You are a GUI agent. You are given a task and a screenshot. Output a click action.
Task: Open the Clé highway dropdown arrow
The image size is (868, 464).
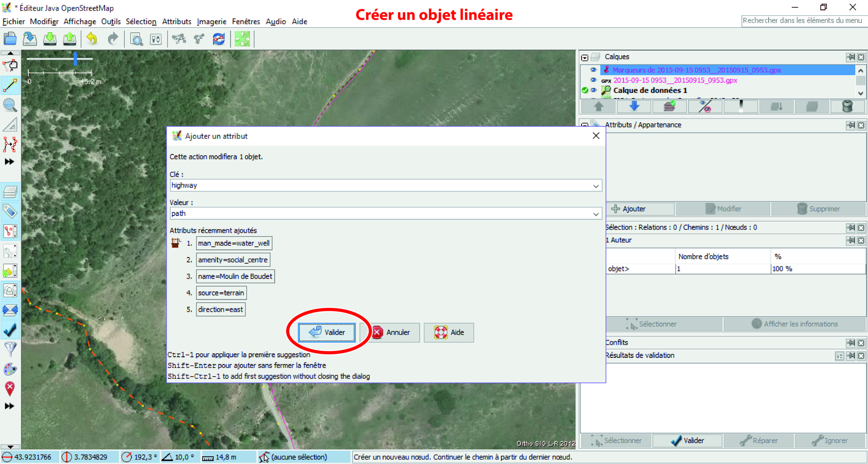click(x=596, y=186)
